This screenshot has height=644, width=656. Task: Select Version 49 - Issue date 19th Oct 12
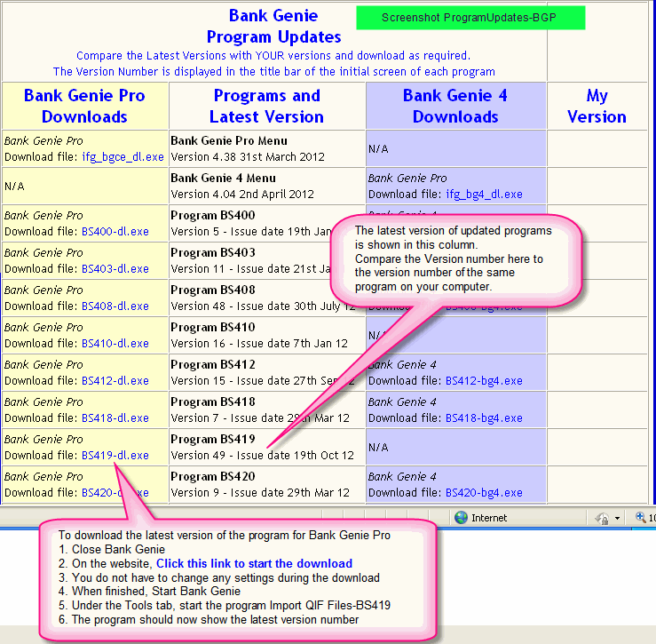pyautogui.click(x=263, y=455)
